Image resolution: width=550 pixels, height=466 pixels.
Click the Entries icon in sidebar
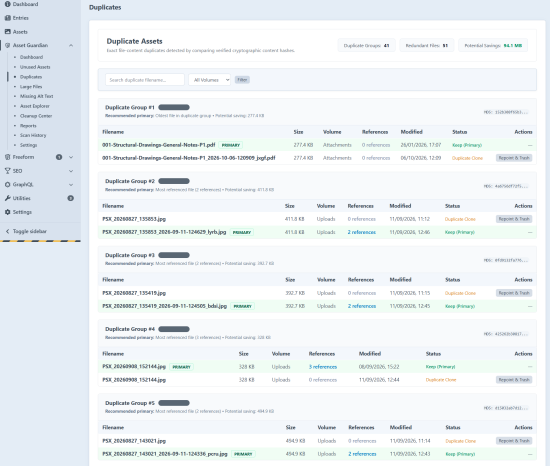(x=7, y=18)
